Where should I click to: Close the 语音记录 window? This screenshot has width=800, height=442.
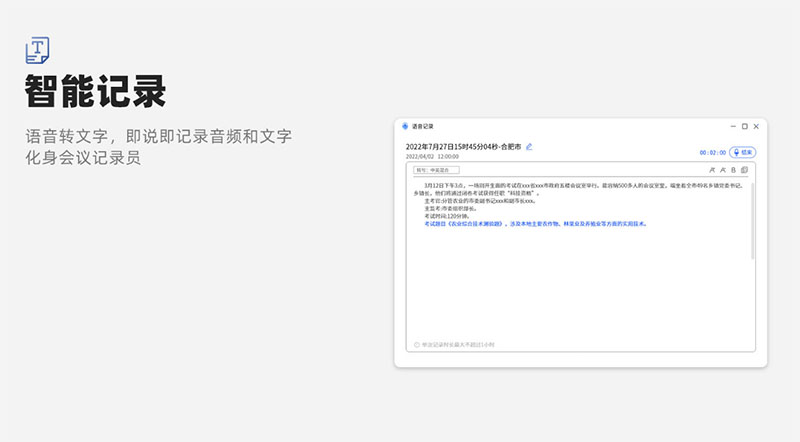tap(756, 126)
